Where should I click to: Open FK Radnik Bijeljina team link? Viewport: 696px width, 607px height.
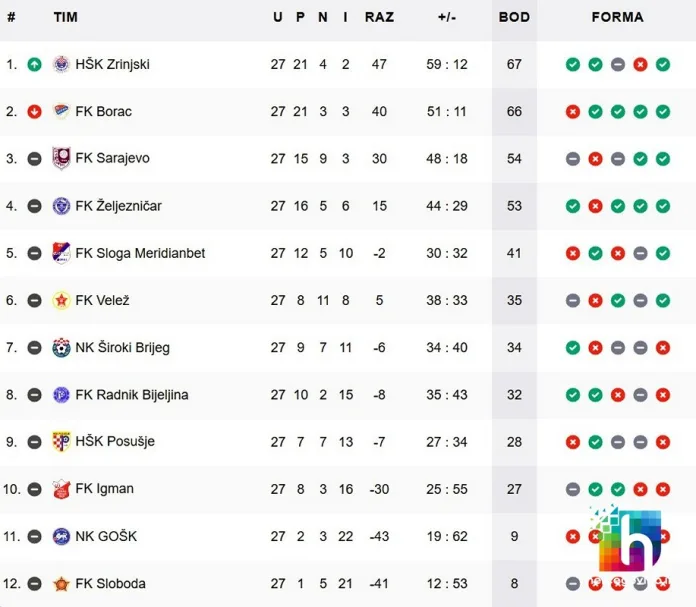coord(132,395)
